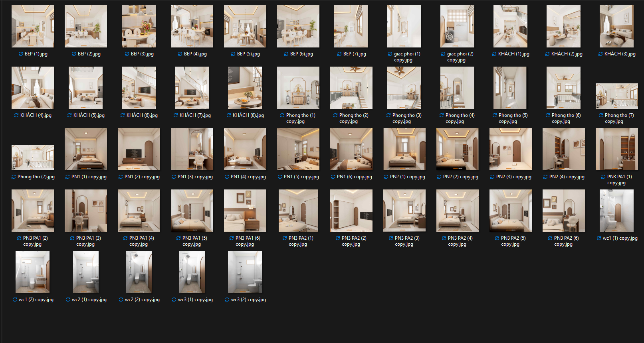Click the sync icon beside BEP (6).jpg
The height and width of the screenshot is (343, 644).
(286, 54)
